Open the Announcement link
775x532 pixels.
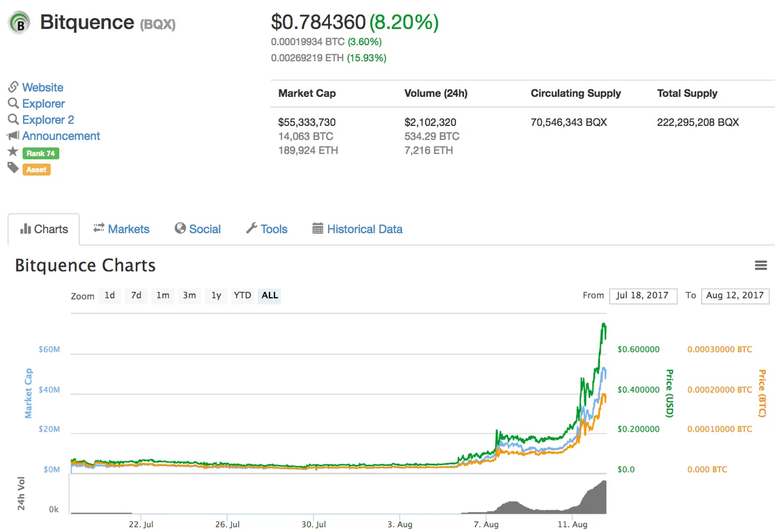[x=61, y=136]
